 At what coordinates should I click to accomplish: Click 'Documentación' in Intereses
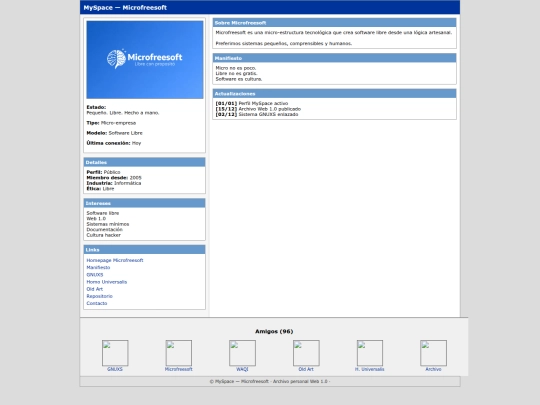tap(104, 229)
